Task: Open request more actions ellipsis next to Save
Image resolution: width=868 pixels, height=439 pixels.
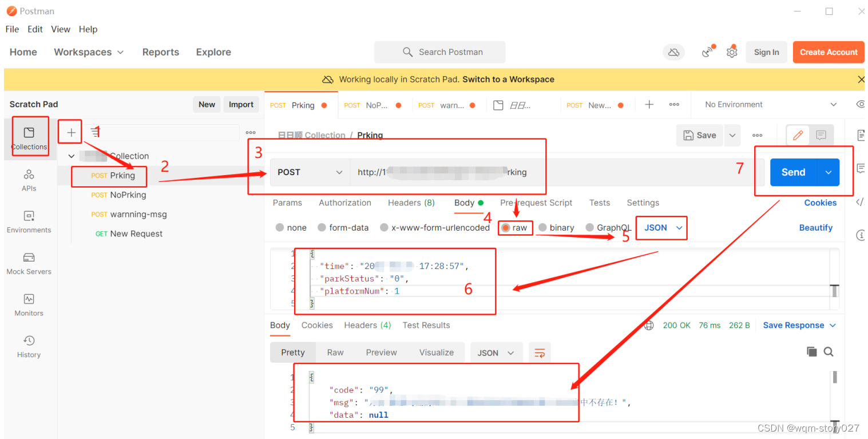Action: [758, 135]
